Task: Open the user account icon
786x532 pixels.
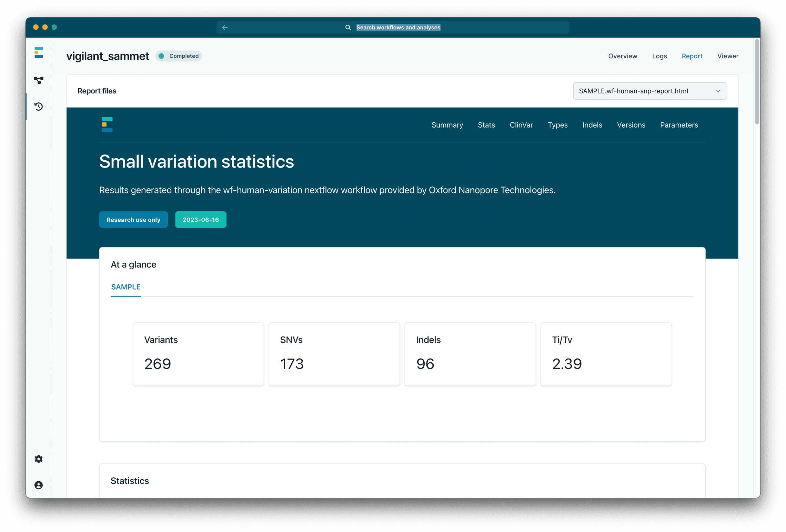Action: (x=38, y=485)
